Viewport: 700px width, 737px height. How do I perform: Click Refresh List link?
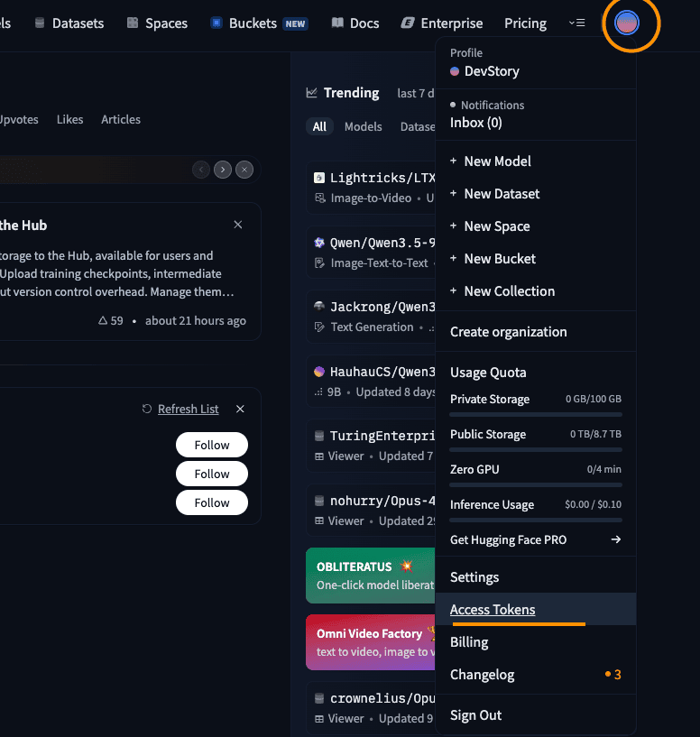coord(188,409)
